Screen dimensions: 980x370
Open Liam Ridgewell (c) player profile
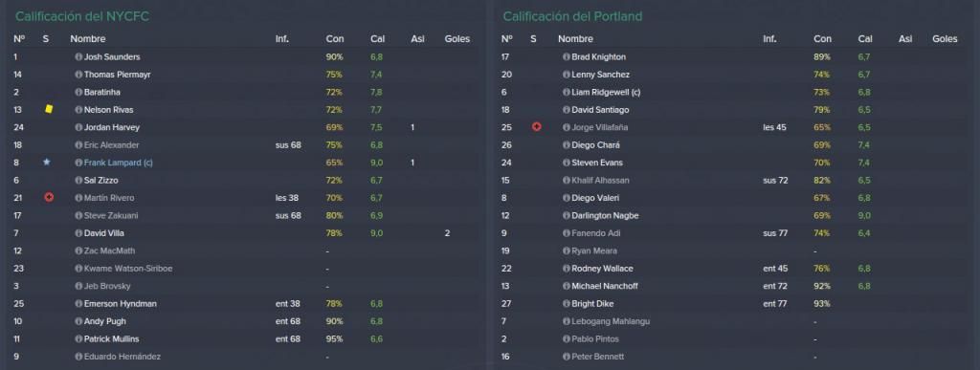(606, 93)
